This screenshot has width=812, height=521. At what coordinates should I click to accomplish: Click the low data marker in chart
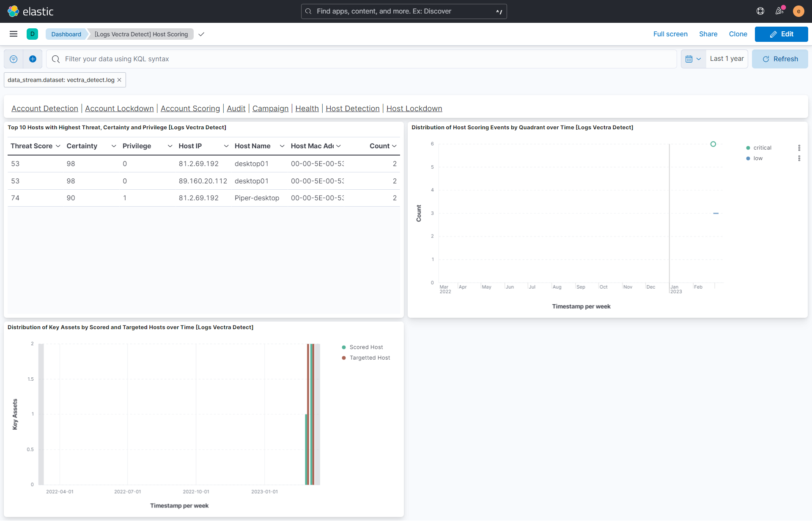point(716,213)
